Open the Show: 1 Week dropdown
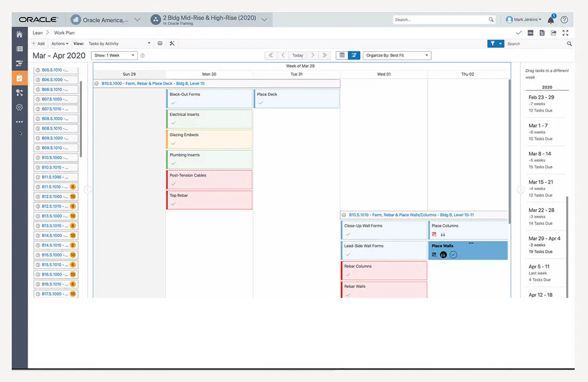 pyautogui.click(x=114, y=55)
